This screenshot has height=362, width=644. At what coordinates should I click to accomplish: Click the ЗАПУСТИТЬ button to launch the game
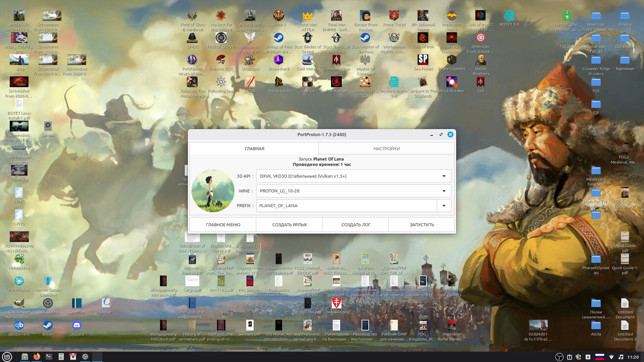click(x=422, y=225)
